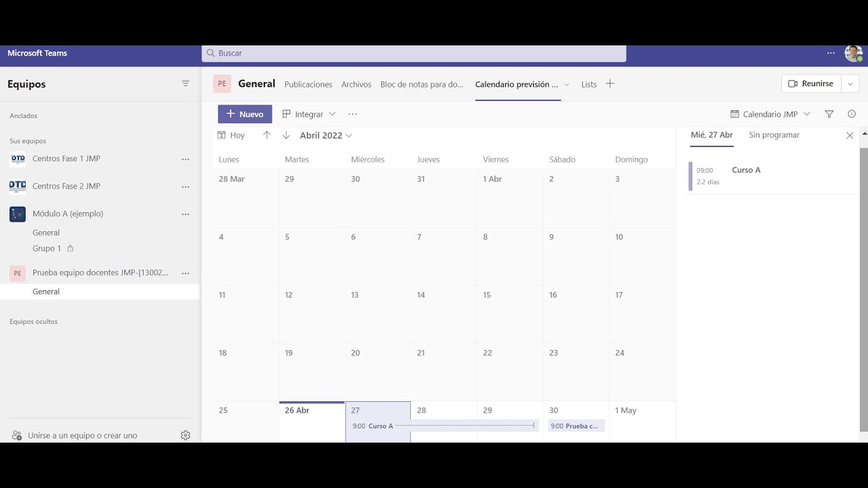Open the calendar information icon

(852, 115)
